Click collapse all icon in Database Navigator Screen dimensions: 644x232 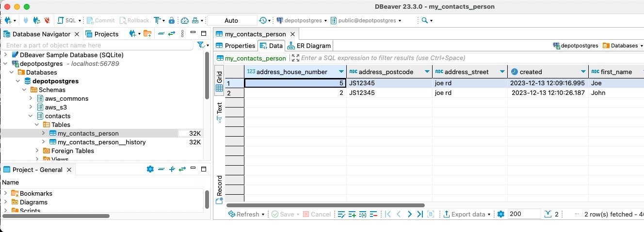tap(161, 33)
